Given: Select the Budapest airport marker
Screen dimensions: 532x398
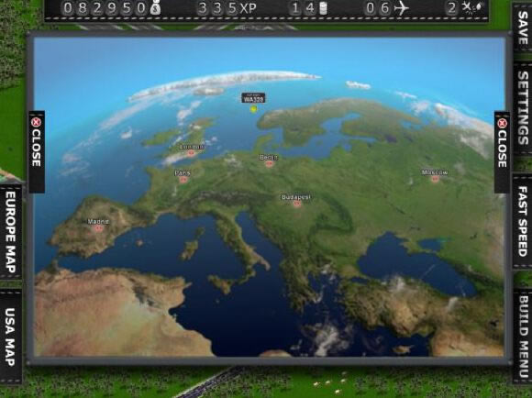Looking at the screenshot, I should point(297,204).
